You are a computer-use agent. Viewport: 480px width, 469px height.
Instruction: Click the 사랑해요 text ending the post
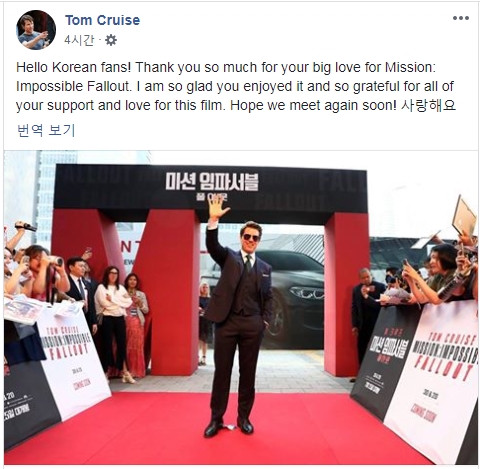428,105
